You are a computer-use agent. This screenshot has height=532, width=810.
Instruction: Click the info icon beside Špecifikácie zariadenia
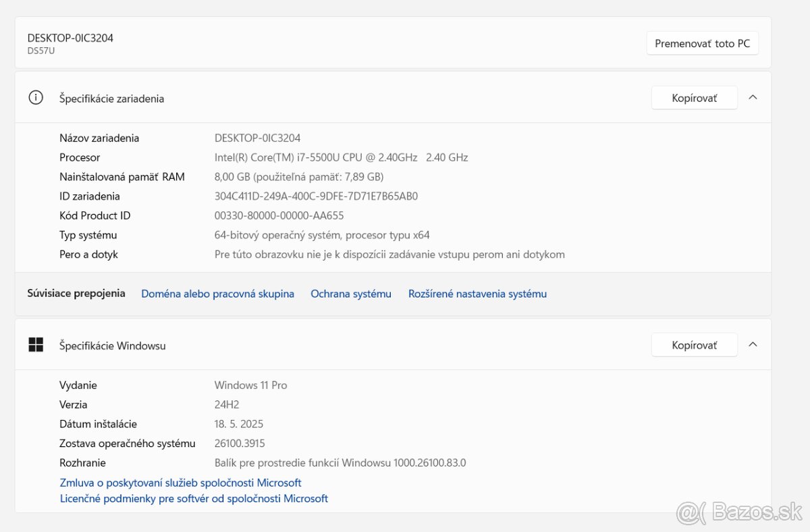(x=35, y=97)
